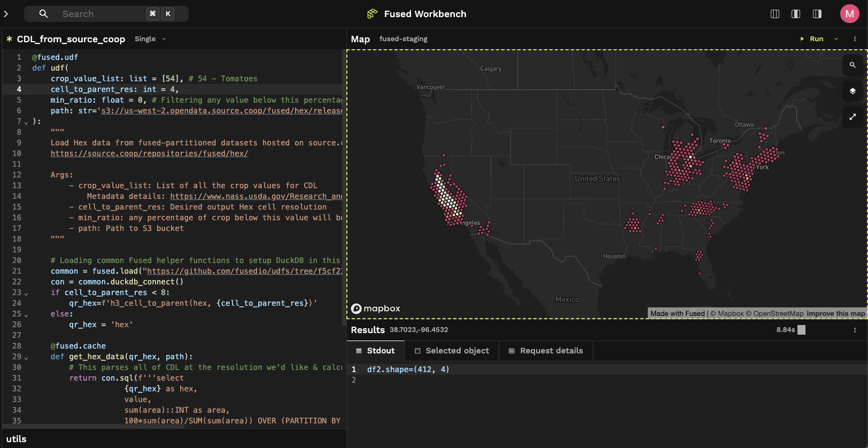The height and width of the screenshot is (448, 868).
Task: Switch to the Stdout tab
Action: coord(375,351)
